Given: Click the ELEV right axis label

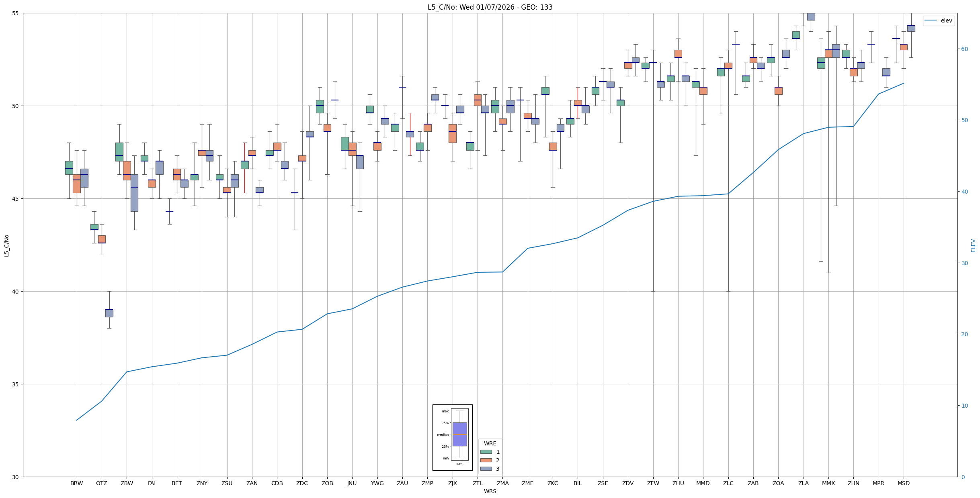Looking at the screenshot, I should tap(973, 245).
